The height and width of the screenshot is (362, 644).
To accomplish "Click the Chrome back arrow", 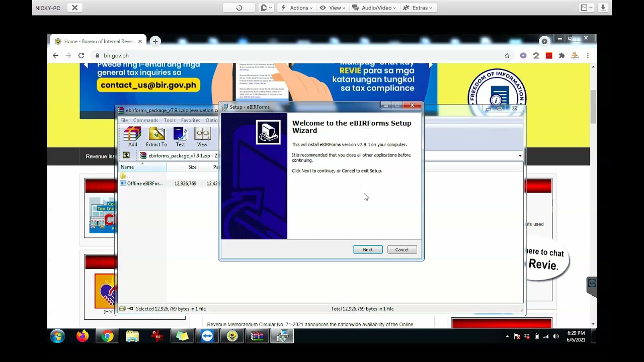I will coord(55,55).
